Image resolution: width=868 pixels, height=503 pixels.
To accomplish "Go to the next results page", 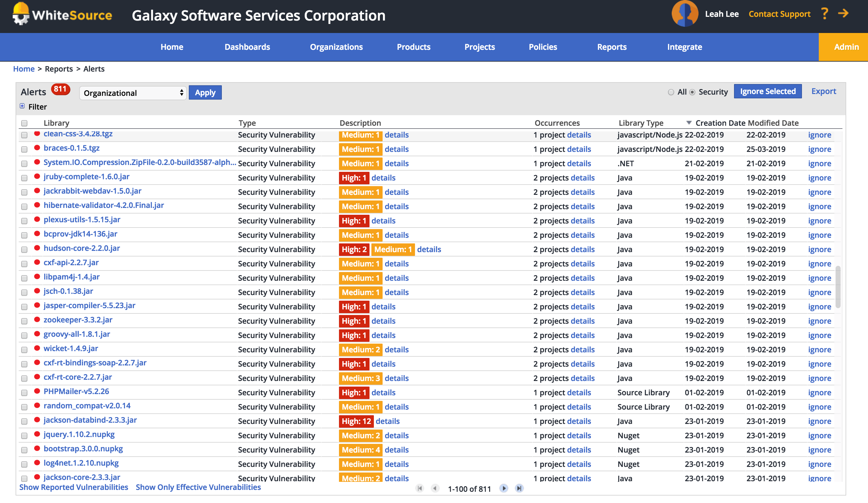I will tap(503, 488).
